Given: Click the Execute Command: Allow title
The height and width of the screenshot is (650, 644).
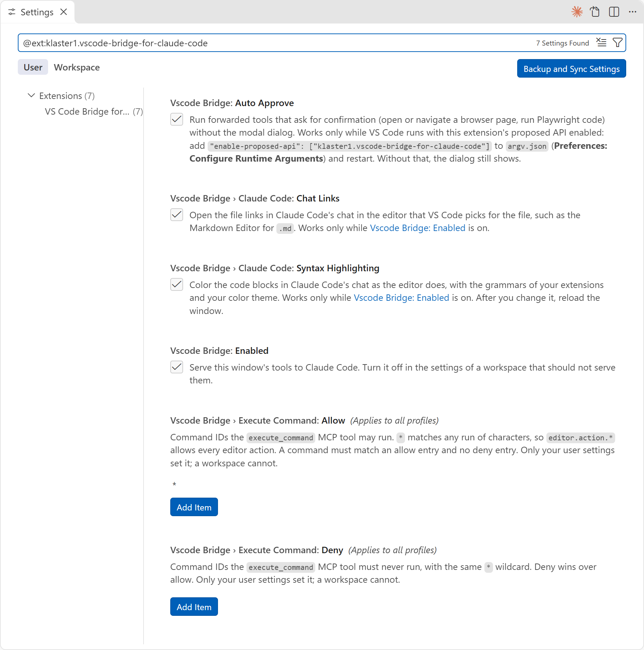Looking at the screenshot, I should click(258, 420).
